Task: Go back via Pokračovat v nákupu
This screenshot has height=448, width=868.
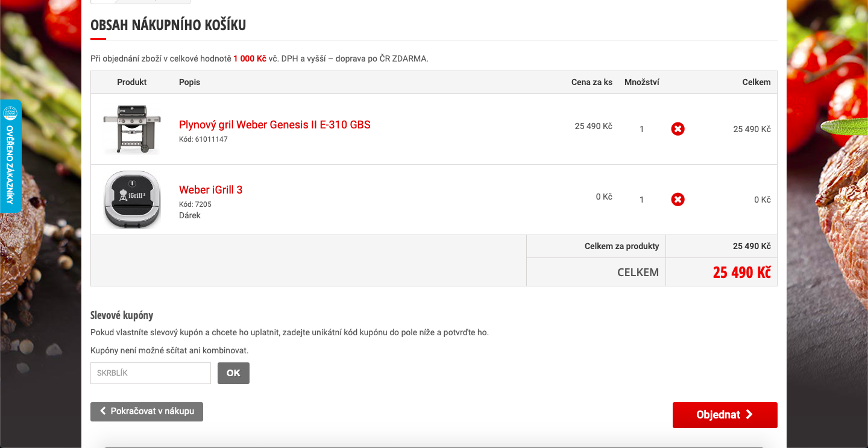Action: [x=146, y=412]
